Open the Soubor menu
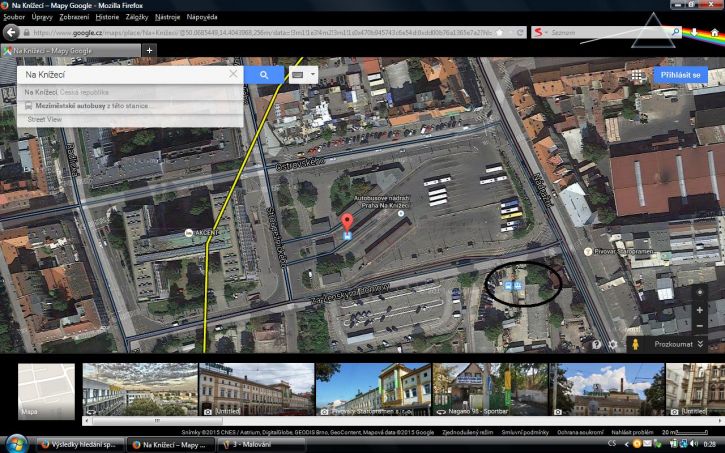The image size is (725, 453). [14, 17]
